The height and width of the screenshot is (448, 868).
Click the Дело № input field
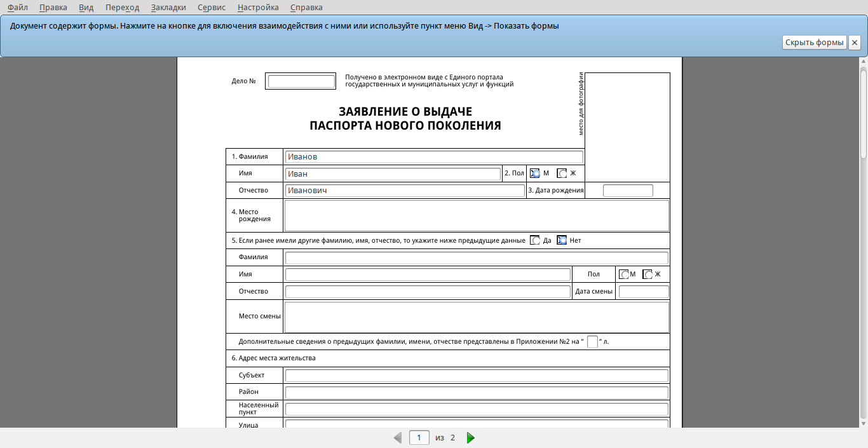tap(301, 81)
